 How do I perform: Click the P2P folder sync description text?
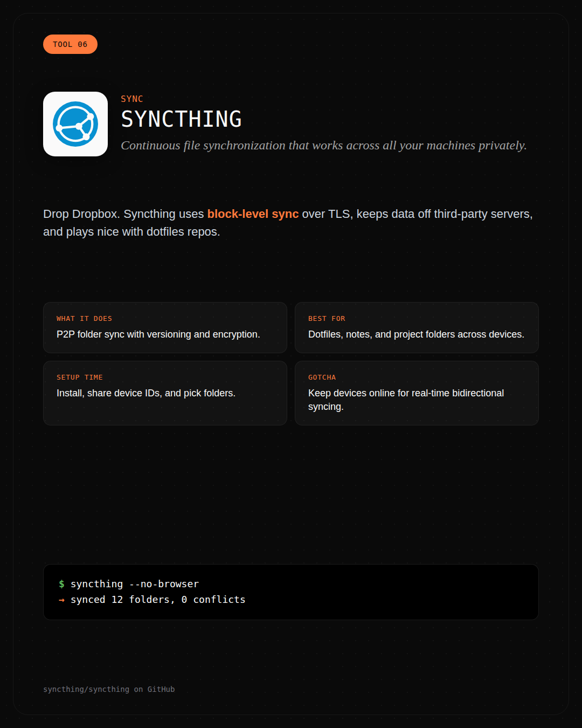[158, 334]
